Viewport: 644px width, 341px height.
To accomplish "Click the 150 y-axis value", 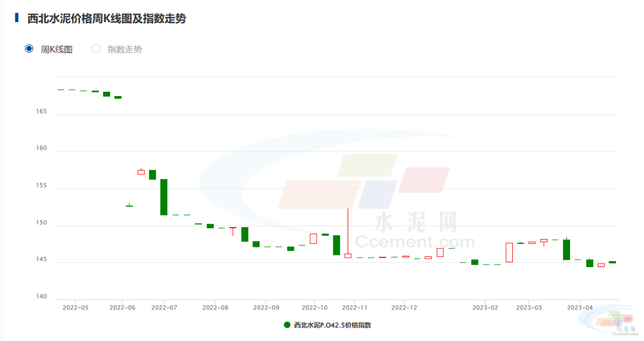I will tap(41, 223).
